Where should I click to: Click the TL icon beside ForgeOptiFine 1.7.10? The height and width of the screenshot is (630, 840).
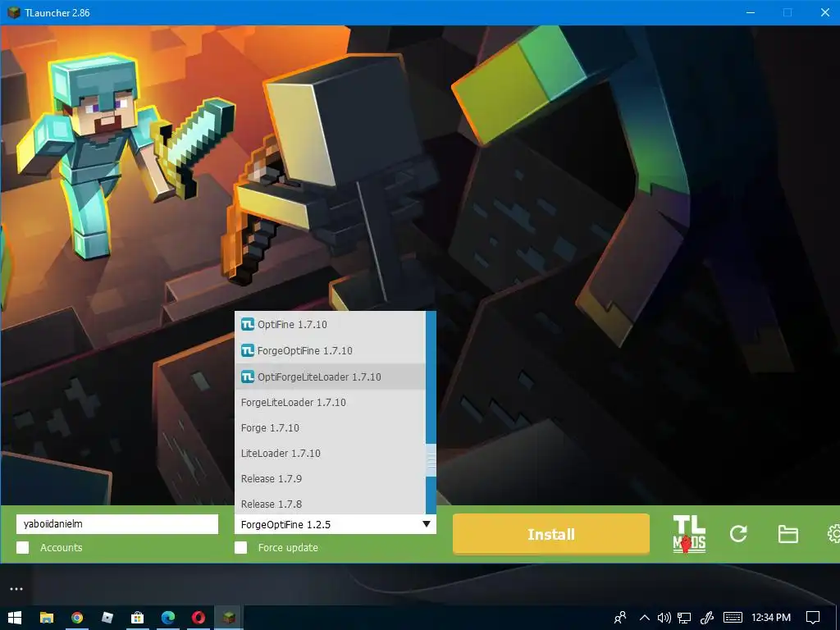tap(248, 350)
